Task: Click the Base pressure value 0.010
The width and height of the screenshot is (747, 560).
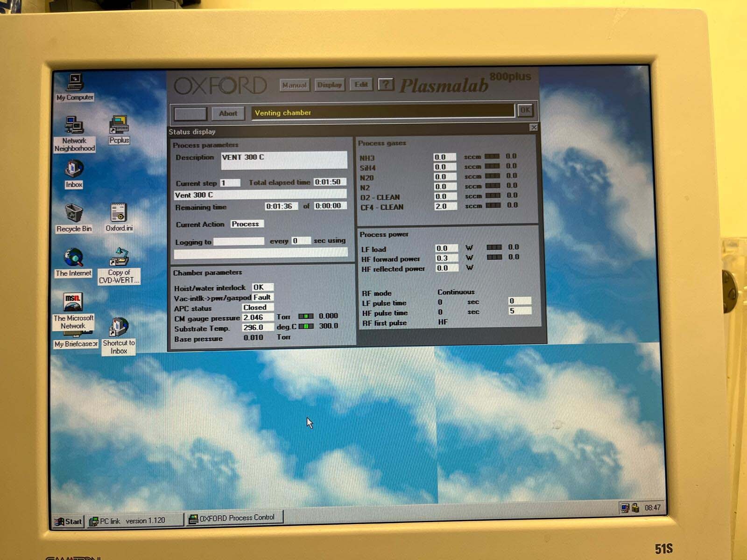Action: tap(254, 337)
